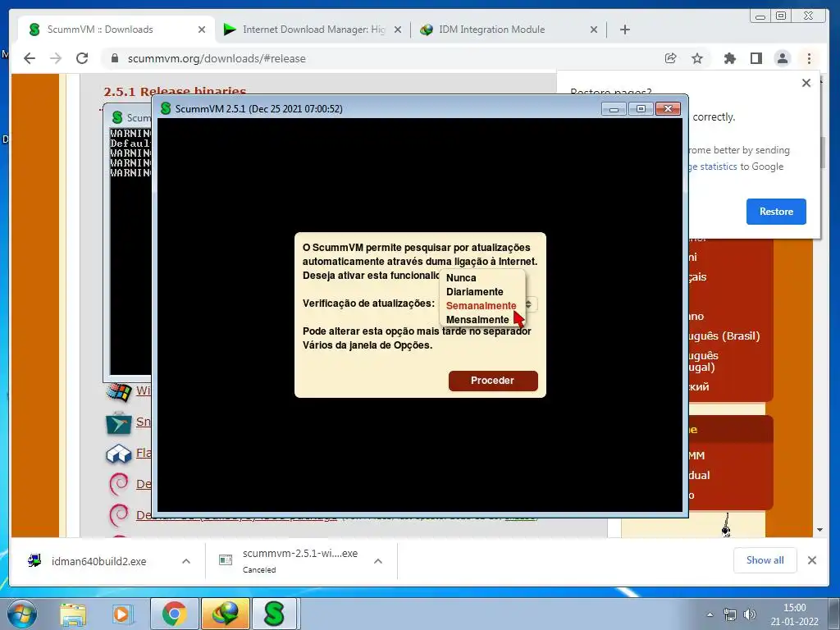Select Português (Brasil) language link
This screenshot has width=840, height=630.
click(724, 336)
